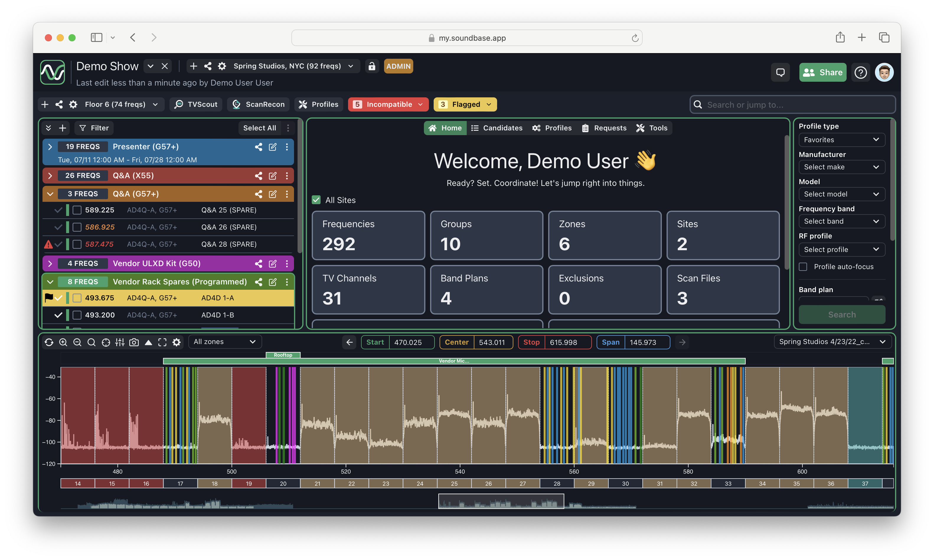Expand the Presenter G57+ frequency group
The width and height of the screenshot is (934, 560).
(x=49, y=146)
